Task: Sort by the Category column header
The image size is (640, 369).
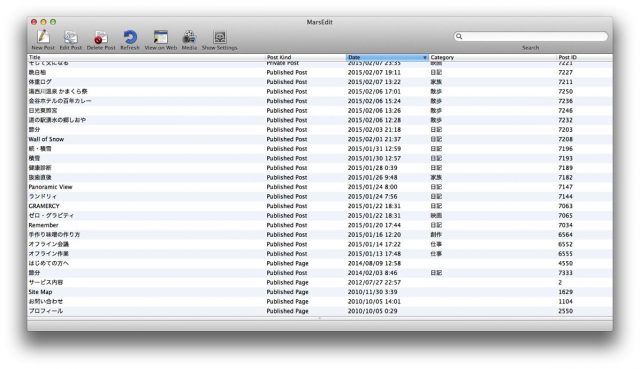Action: pyautogui.click(x=493, y=58)
